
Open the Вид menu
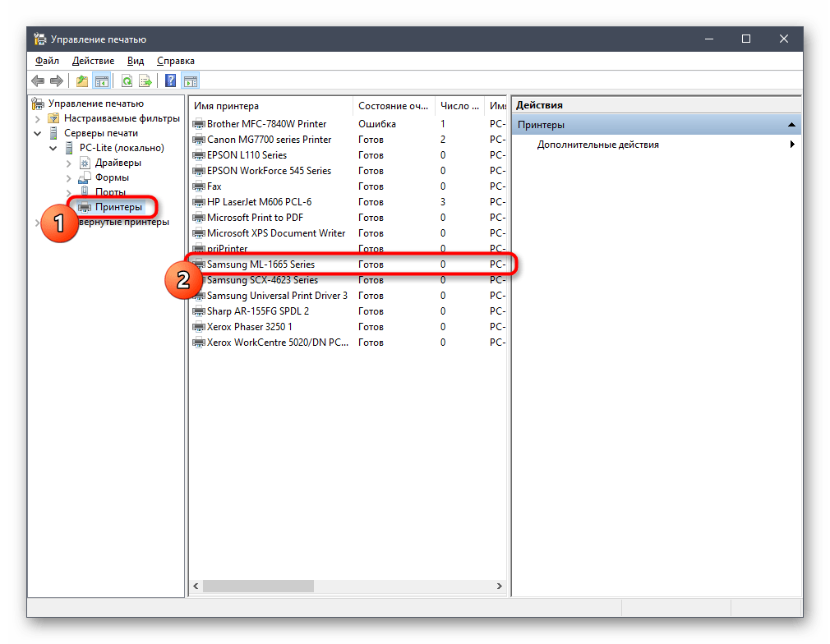[136, 61]
